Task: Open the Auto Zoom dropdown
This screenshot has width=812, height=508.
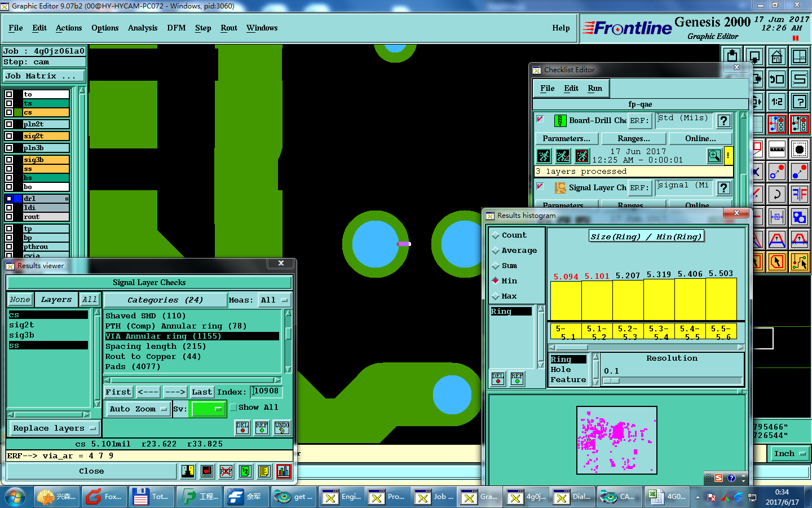Action: [138, 409]
